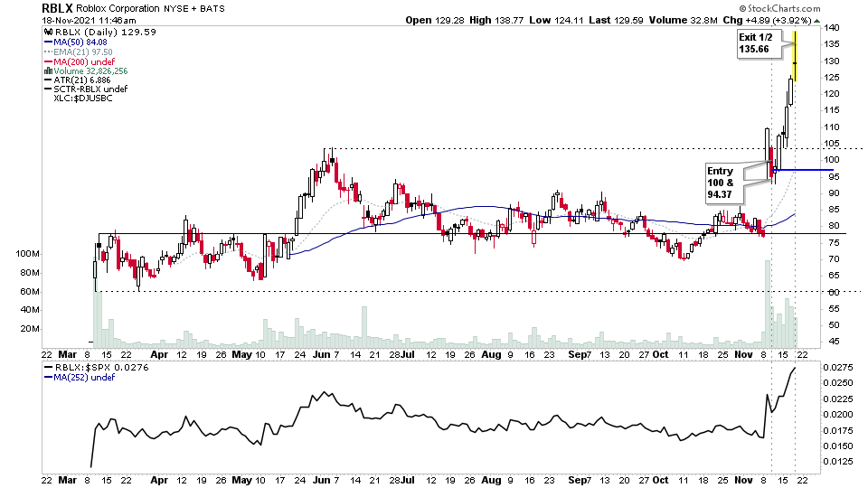Screen dimensions: 868x488
Task: Click the MA(200) undef legend entry
Action: (80, 62)
